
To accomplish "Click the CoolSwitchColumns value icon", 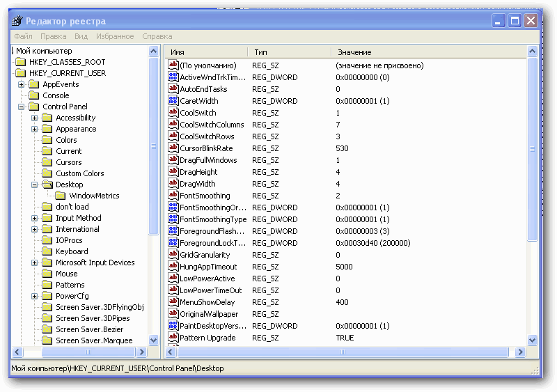I will tap(173, 124).
